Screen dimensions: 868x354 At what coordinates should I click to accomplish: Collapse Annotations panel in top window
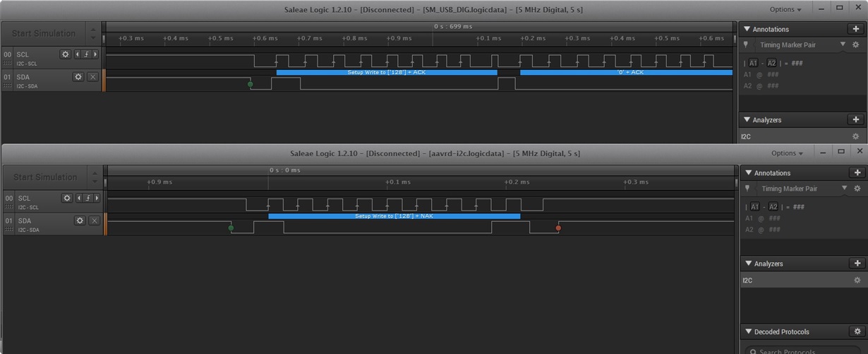[747, 29]
